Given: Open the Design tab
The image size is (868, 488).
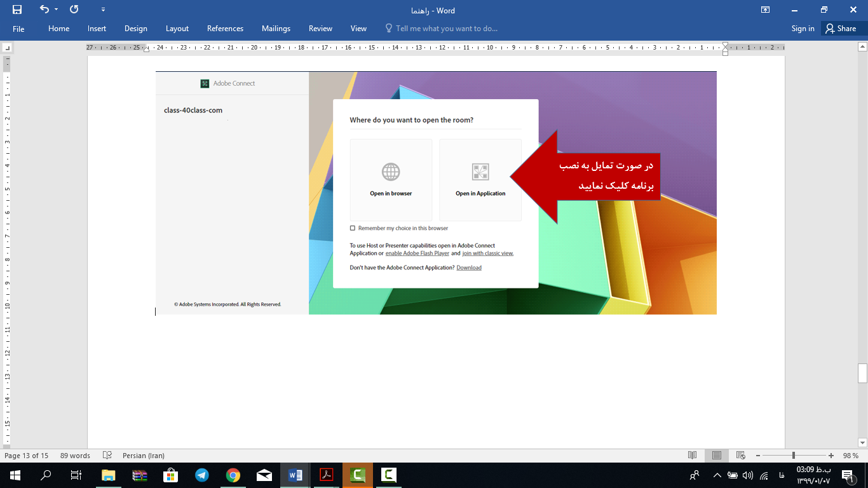Looking at the screenshot, I should [135, 29].
